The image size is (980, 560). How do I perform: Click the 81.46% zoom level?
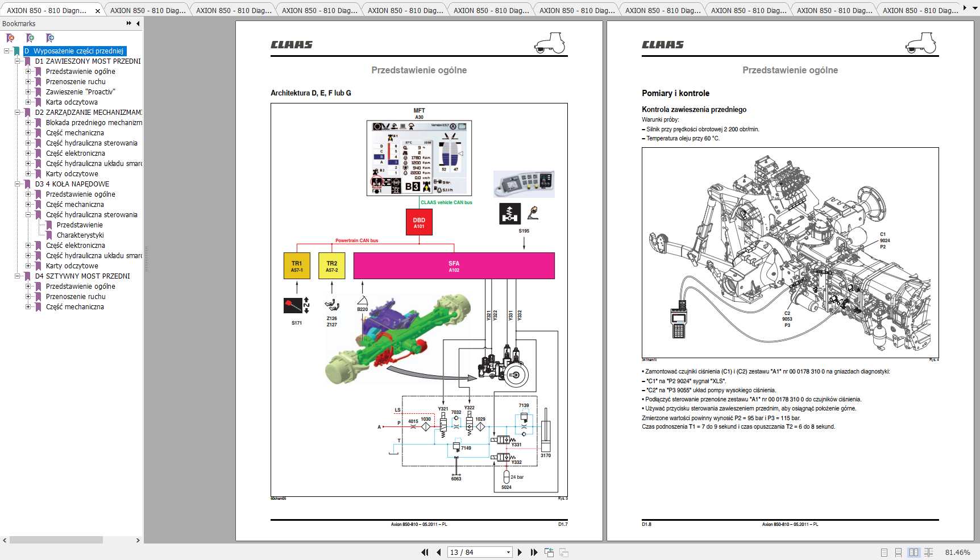pyautogui.click(x=957, y=552)
